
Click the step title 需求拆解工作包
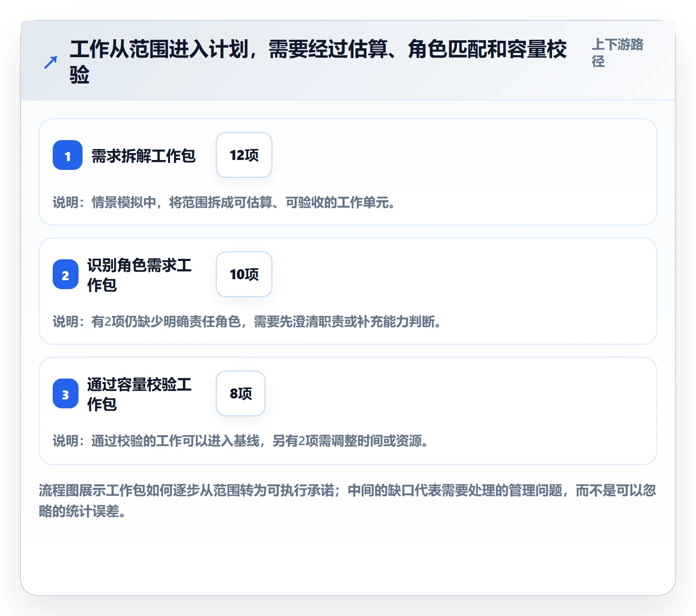[144, 155]
